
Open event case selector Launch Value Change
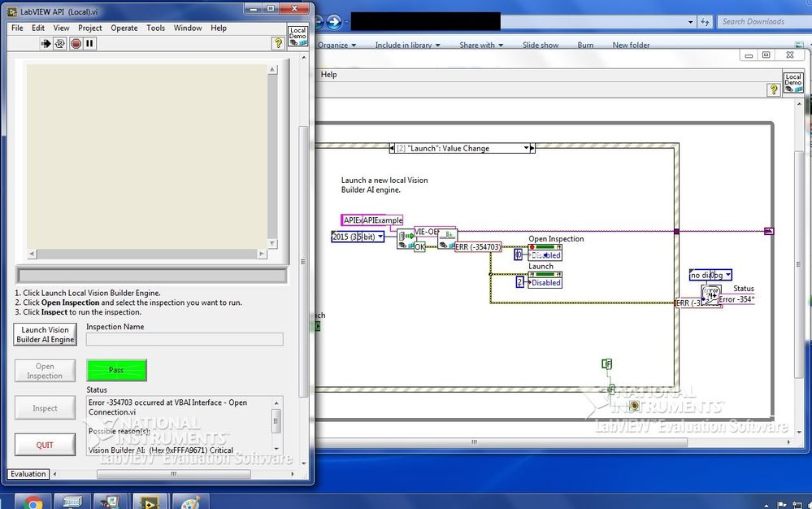tap(462, 148)
